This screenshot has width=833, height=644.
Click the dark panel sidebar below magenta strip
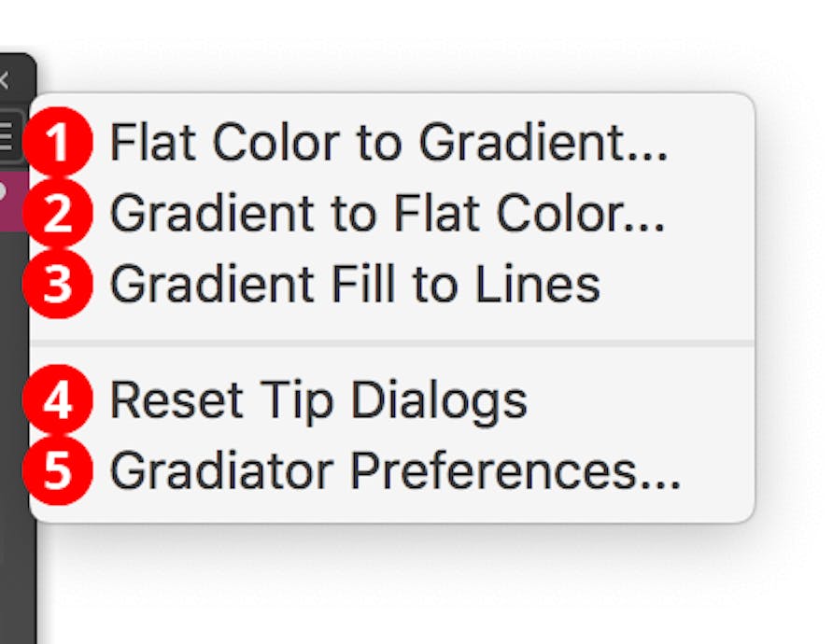pos(17,420)
